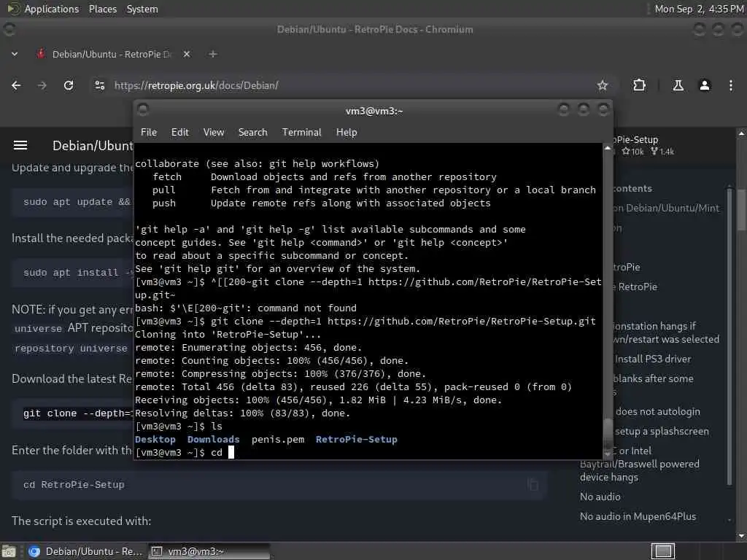Click the workspace switcher in bottom panel

662,551
